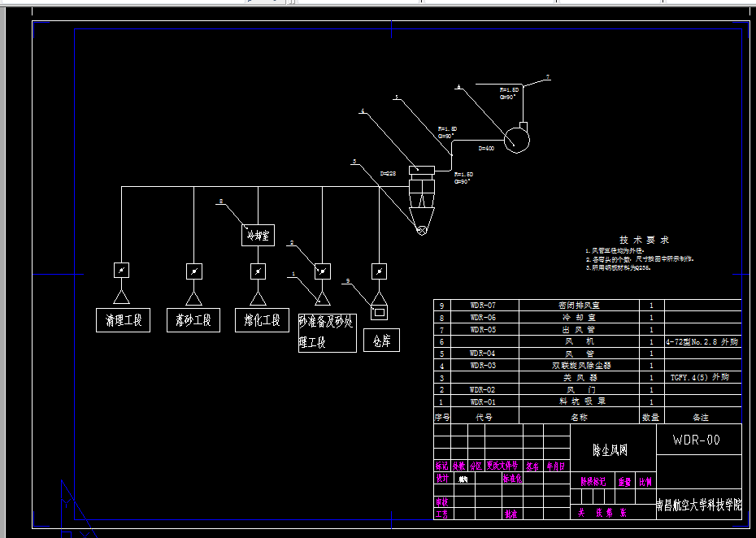Click the 更改文件号 cell in the title block

pos(502,466)
